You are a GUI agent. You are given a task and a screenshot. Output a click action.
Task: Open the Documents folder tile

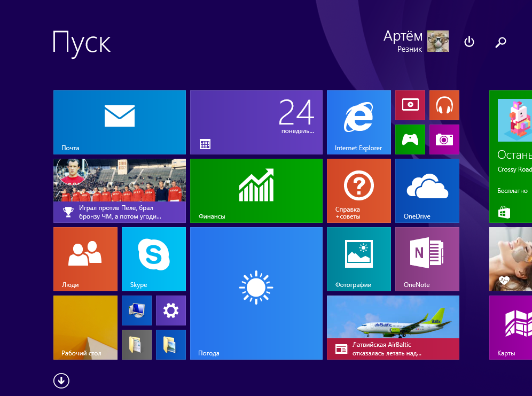pyautogui.click(x=137, y=344)
